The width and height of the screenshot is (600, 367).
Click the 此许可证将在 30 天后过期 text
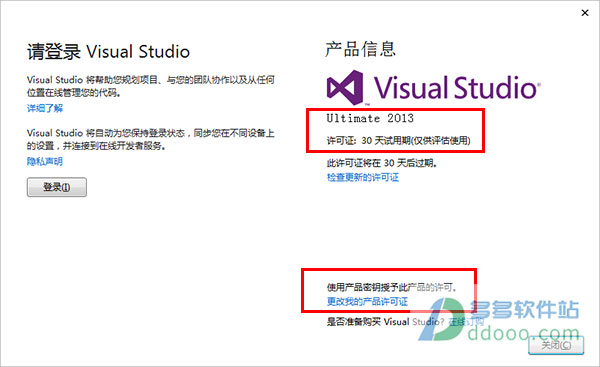[382, 163]
